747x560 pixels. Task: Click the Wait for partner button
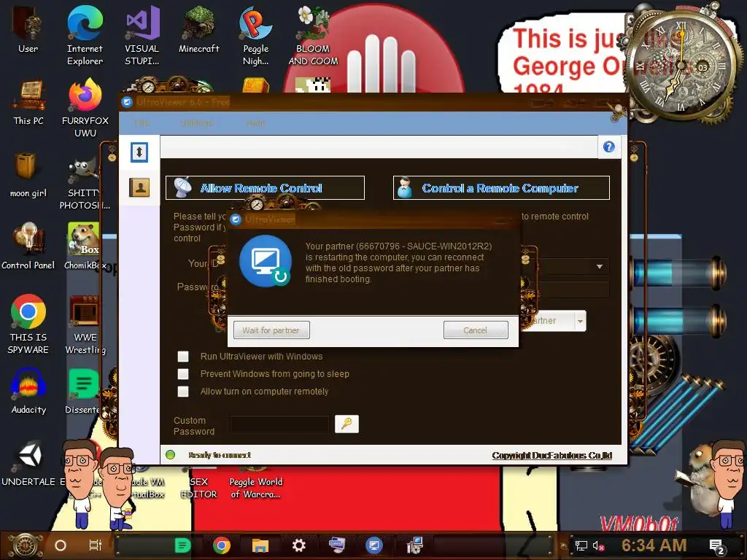(271, 330)
